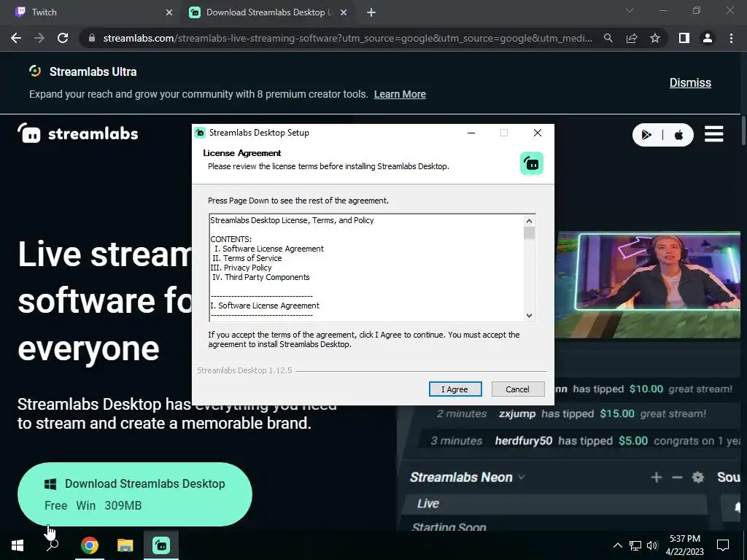Open the gear settings beside Streamlabs Neon

[698, 477]
